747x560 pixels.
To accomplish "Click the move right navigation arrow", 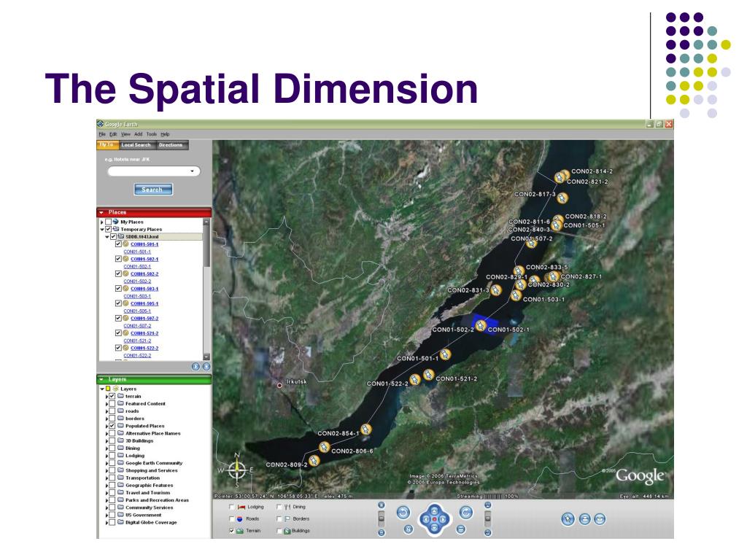I will click(443, 519).
